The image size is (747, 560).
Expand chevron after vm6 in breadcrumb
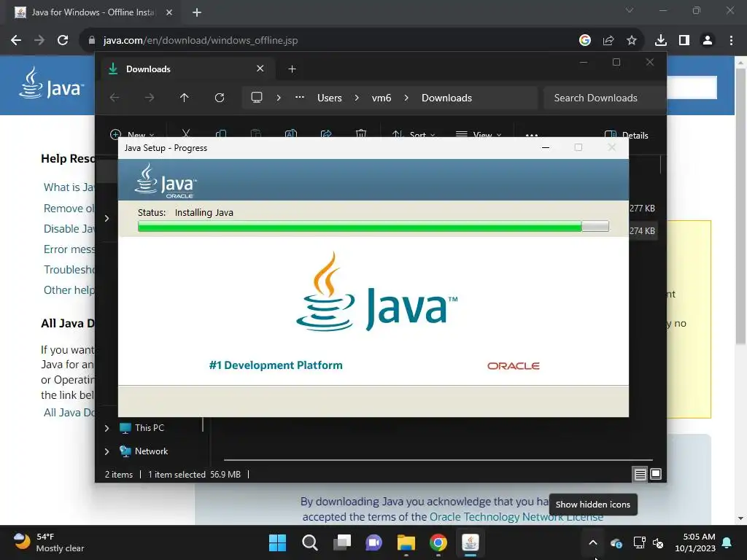[406, 98]
